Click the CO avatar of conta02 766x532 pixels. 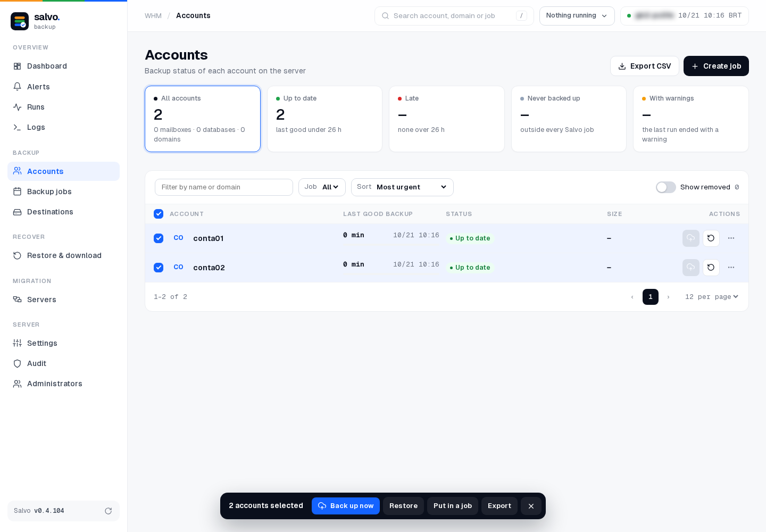pyautogui.click(x=179, y=267)
